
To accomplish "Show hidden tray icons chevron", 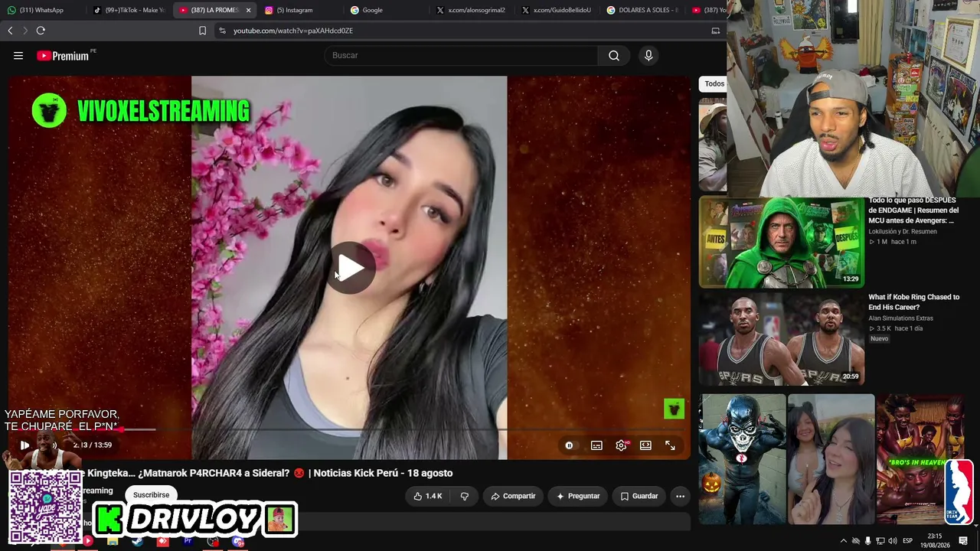I will point(844,541).
